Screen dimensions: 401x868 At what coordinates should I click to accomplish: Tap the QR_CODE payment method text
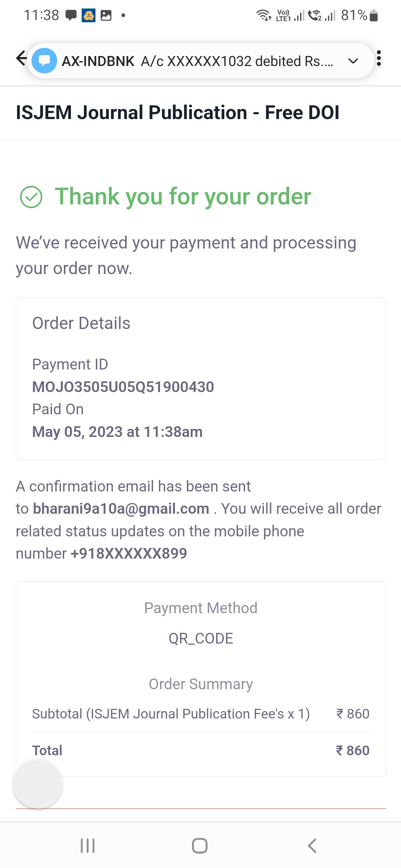click(x=200, y=638)
